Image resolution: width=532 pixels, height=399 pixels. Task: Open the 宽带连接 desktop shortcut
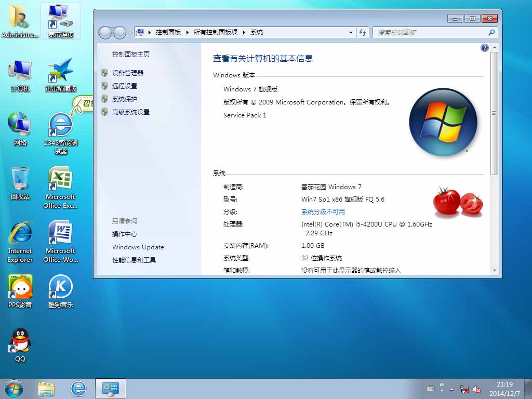click(x=61, y=21)
